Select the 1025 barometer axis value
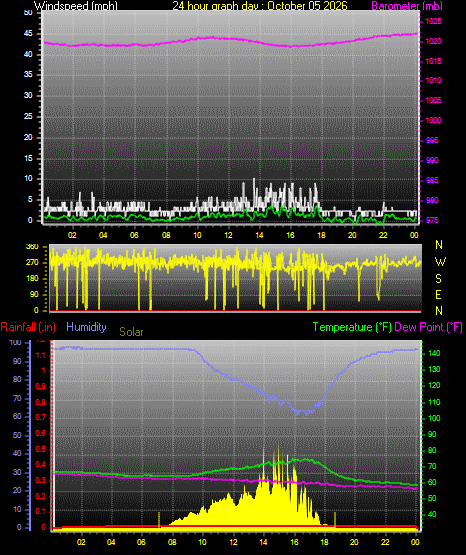This screenshot has height=555, width=466. click(x=433, y=22)
